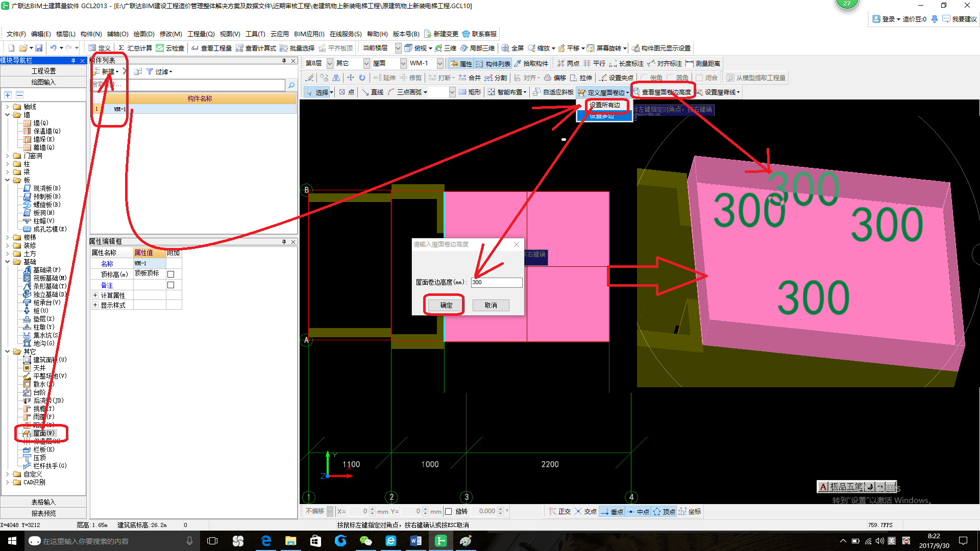Click the mirror tool icon
The image size is (980, 551).
tap(336, 78)
